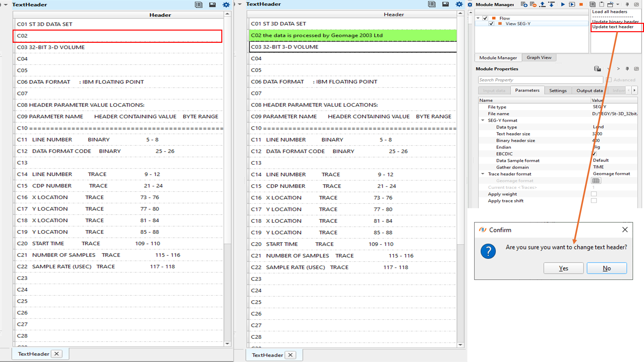
Task: Uncheck the View SEG-Y module checkbox
Action: pyautogui.click(x=491, y=24)
